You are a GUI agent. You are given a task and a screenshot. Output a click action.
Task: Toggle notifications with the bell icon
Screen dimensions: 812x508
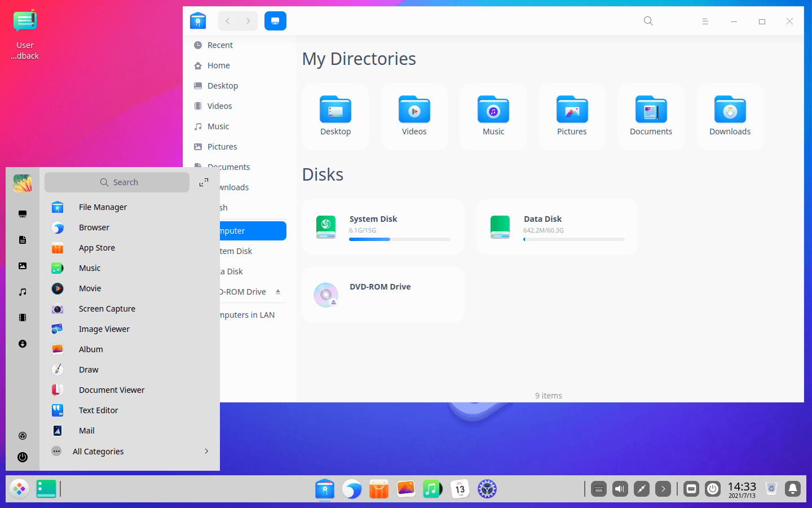tap(792, 489)
